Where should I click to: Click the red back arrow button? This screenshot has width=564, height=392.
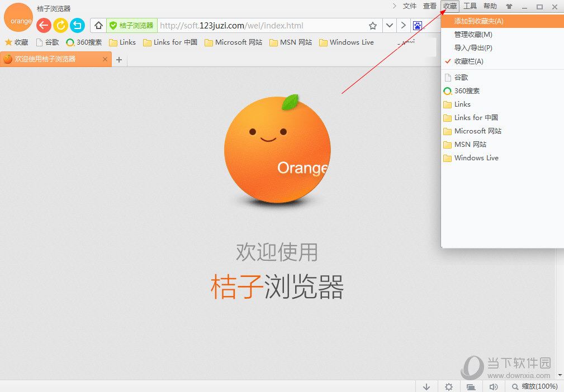44,25
